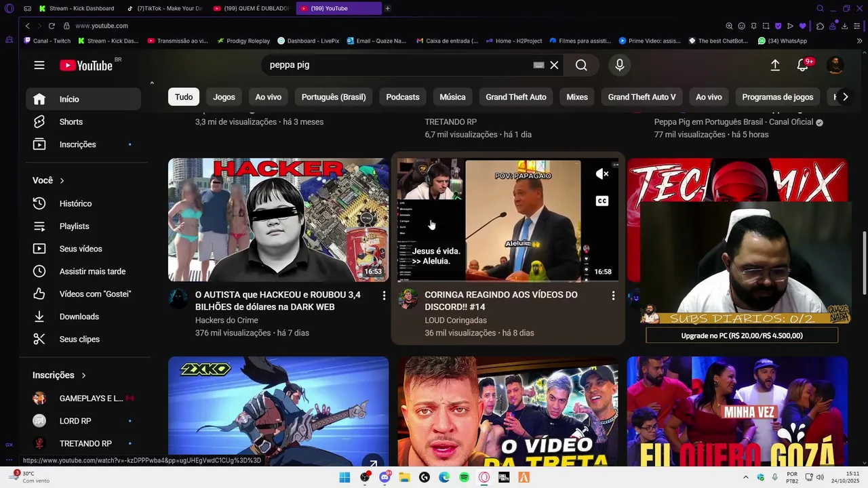
Task: Show hidden system tray icons
Action: coord(746,477)
